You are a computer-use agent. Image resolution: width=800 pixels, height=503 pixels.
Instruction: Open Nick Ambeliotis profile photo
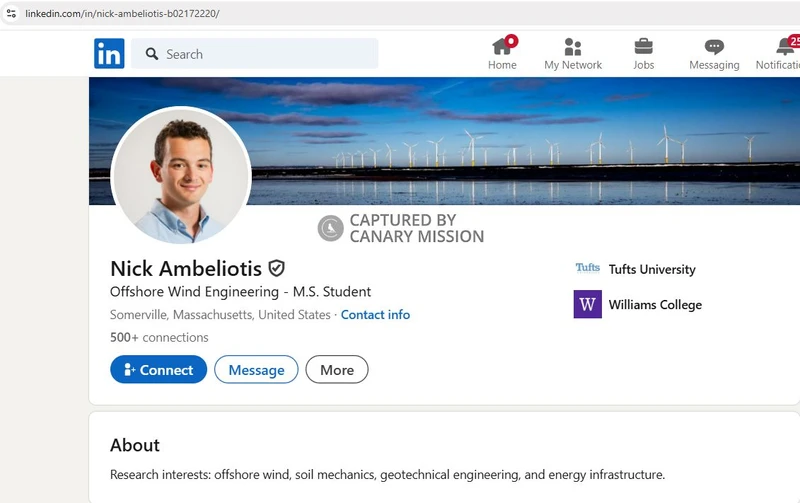click(x=181, y=177)
